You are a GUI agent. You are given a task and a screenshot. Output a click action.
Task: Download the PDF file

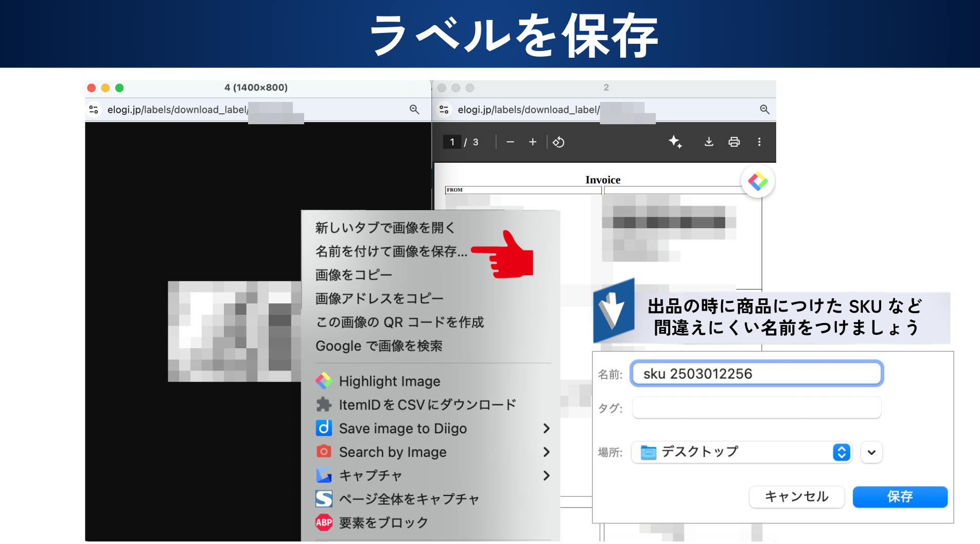(x=709, y=142)
